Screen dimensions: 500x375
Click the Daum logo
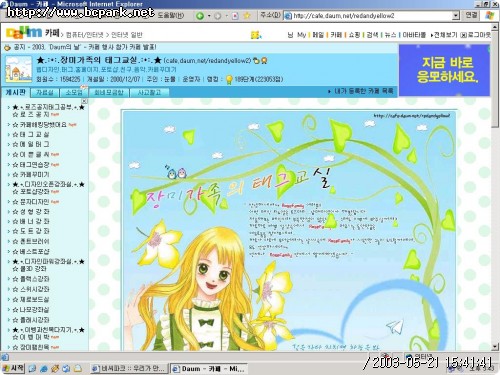[x=24, y=32]
